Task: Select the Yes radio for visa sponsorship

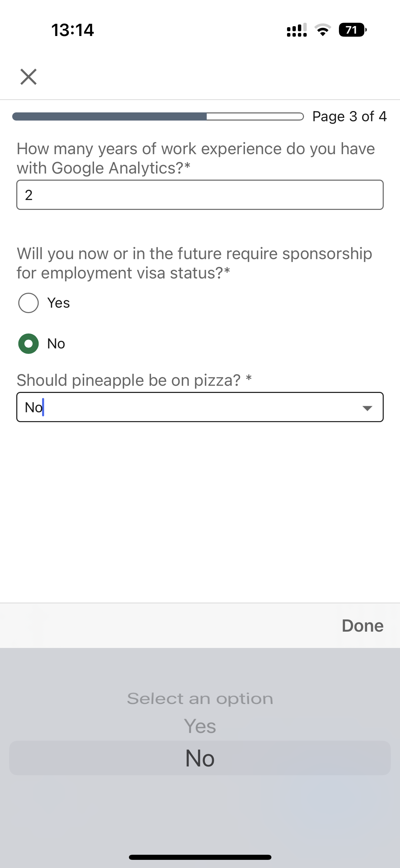Action: 28,303
